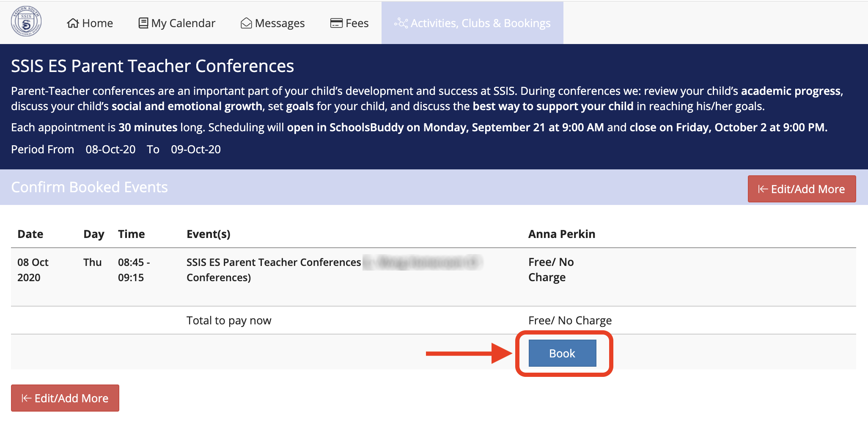Open the Fees menu label

pyautogui.click(x=357, y=23)
